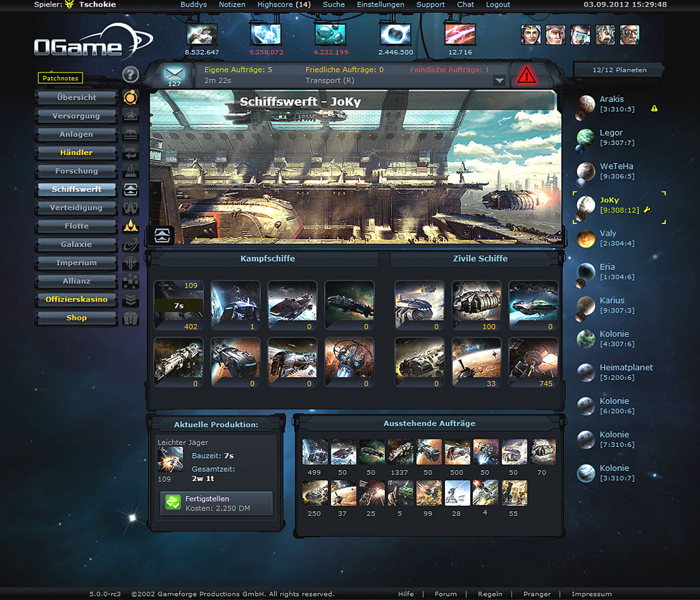Viewport: 700px width, 600px height.
Task: Click the Energy resource icon
Action: (395, 34)
